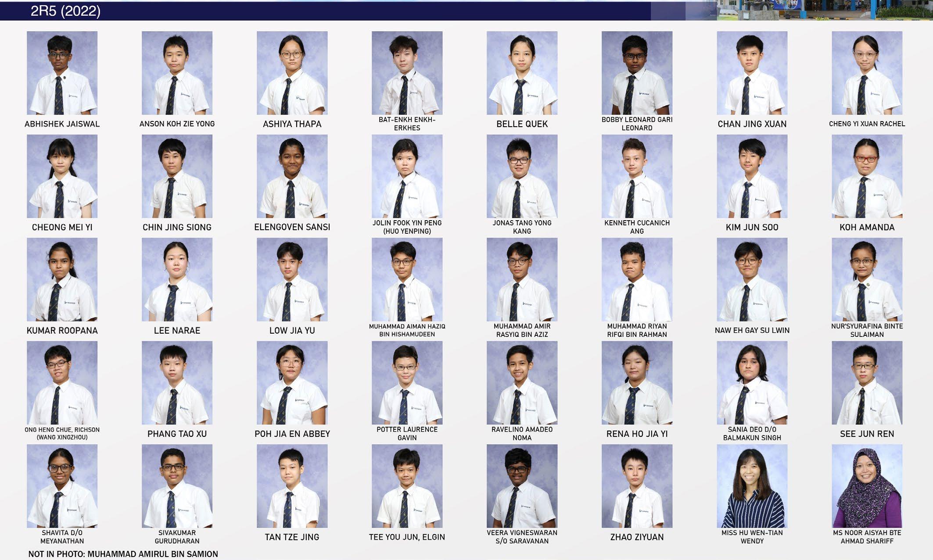Click Kim Jun Soo's photo
The height and width of the screenshot is (560, 933).
[x=752, y=176]
